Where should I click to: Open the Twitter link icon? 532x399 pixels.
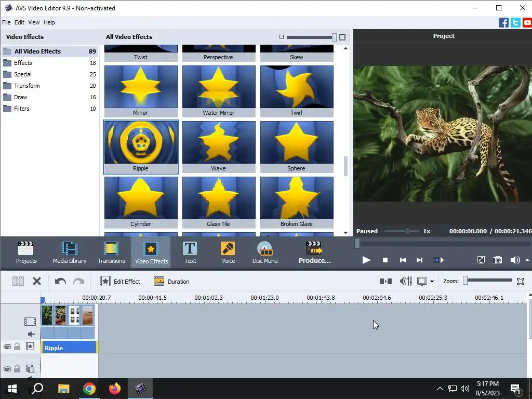coord(515,23)
